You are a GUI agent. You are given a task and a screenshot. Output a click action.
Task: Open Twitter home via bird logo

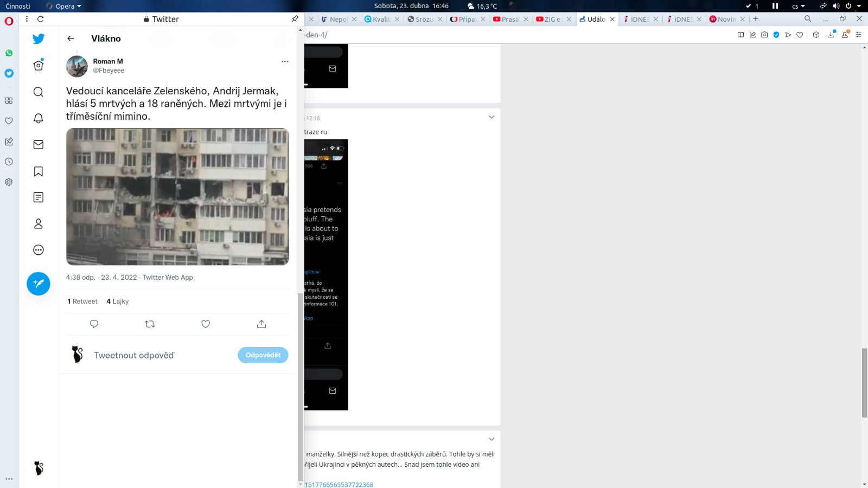tap(38, 39)
